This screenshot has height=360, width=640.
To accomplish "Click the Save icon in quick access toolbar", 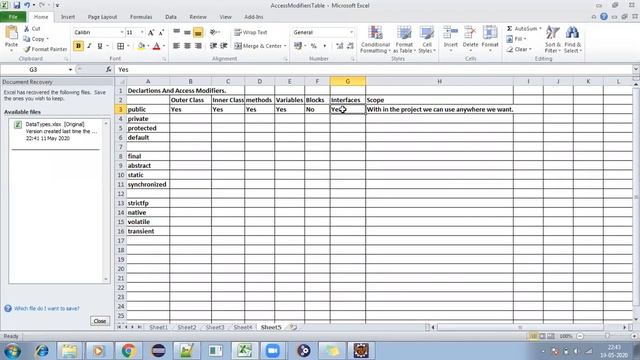I will (17, 5).
